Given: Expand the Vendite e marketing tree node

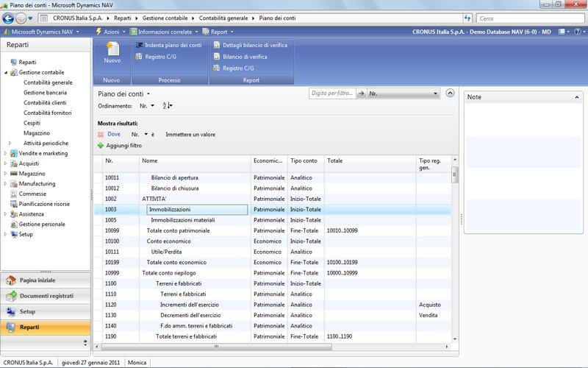Looking at the screenshot, I should tap(6, 153).
